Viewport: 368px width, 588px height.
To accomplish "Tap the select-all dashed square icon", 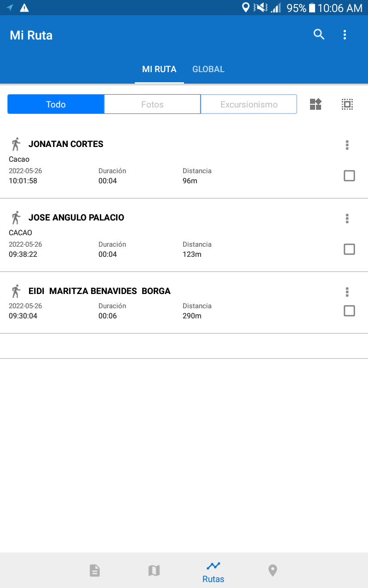I will (x=347, y=104).
